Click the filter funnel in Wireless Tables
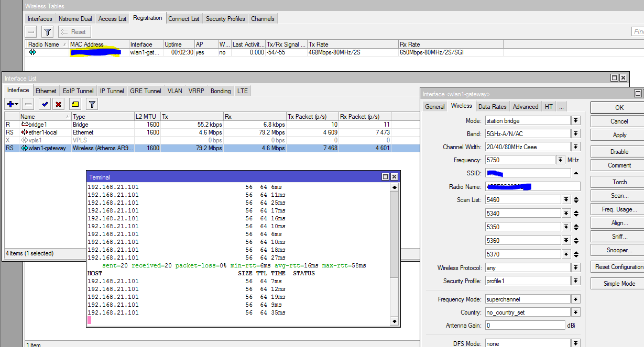Viewport: 644px width, 347px height. pyautogui.click(x=47, y=32)
